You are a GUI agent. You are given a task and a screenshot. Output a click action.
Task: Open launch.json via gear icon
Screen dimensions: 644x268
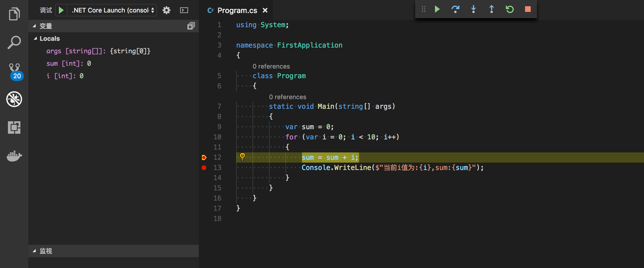(166, 10)
